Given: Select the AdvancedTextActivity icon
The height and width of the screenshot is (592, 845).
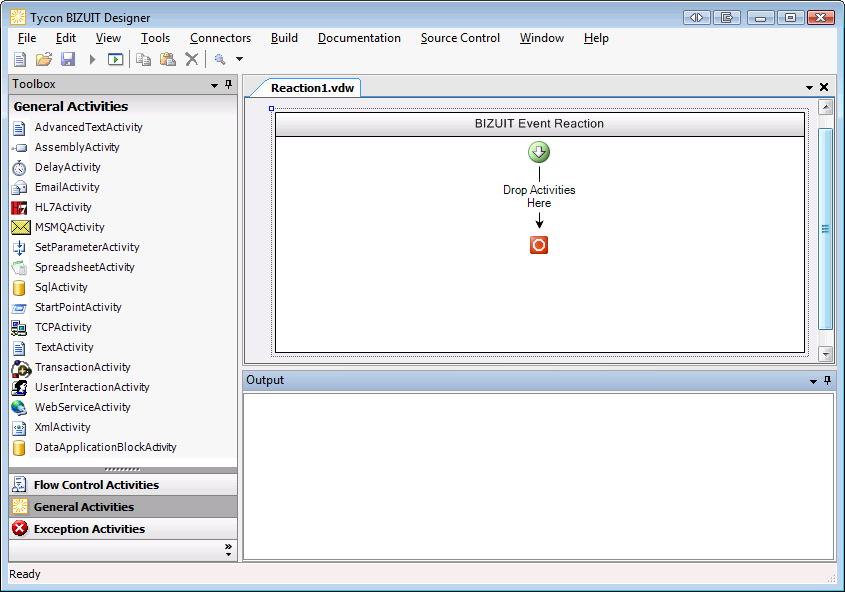Looking at the screenshot, I should (x=19, y=128).
